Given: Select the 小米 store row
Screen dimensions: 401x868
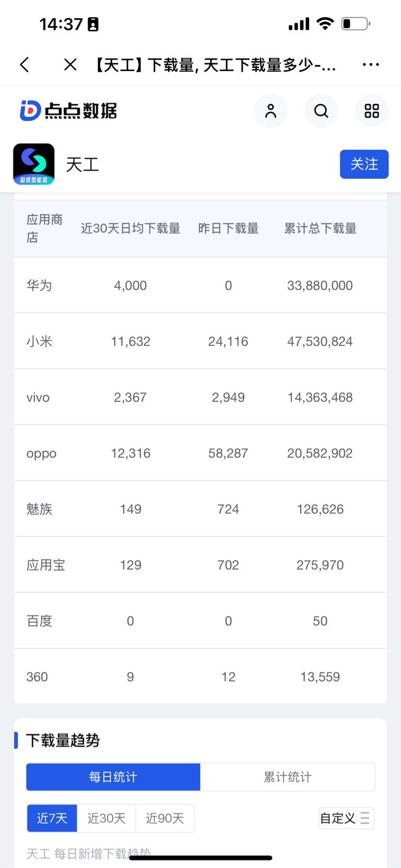Looking at the screenshot, I should (x=200, y=342).
